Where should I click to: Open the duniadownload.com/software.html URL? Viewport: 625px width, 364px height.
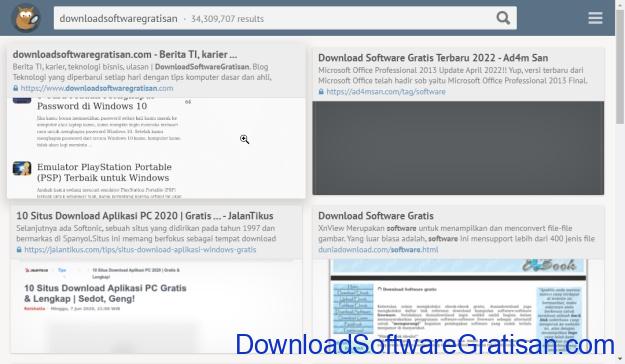point(378,250)
